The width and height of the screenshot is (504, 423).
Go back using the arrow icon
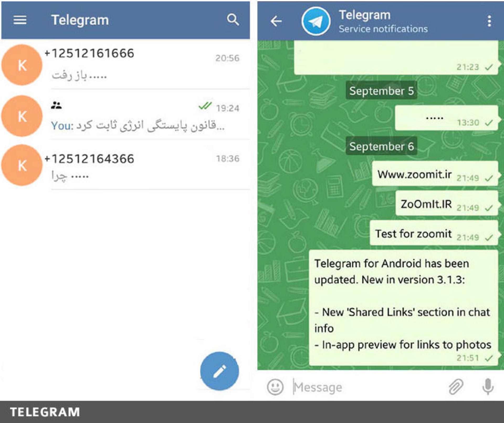tap(276, 21)
